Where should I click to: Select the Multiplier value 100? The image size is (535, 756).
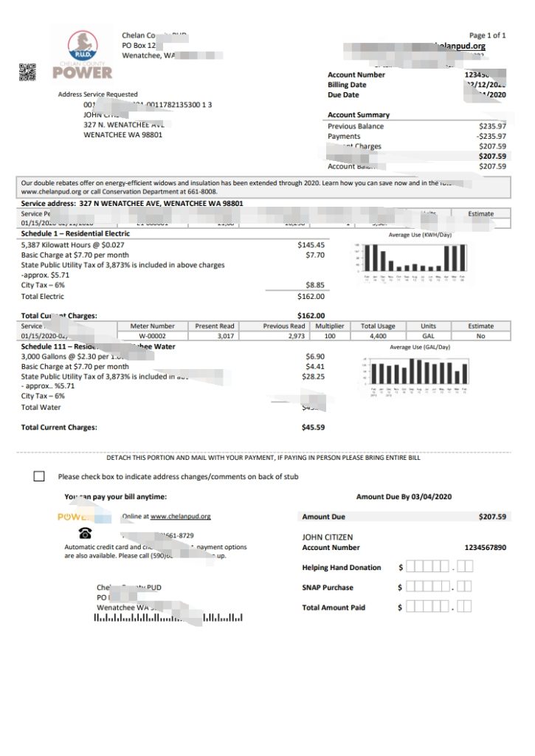(330, 336)
